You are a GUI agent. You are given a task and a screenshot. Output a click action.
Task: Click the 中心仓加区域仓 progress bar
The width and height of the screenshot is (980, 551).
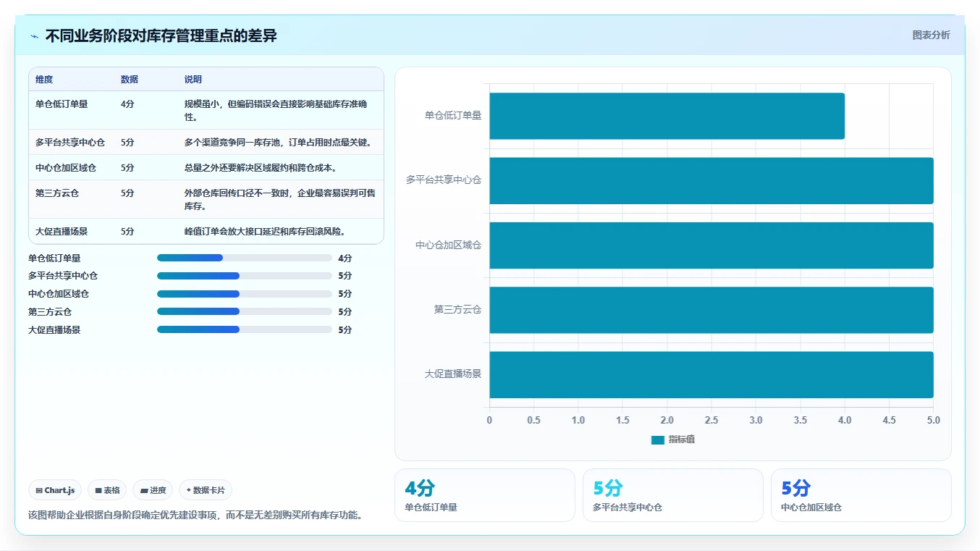pos(245,294)
